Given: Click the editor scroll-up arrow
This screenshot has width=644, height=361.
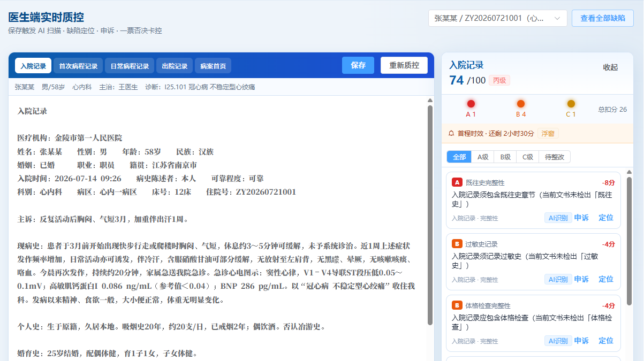Looking at the screenshot, I should [x=430, y=100].
